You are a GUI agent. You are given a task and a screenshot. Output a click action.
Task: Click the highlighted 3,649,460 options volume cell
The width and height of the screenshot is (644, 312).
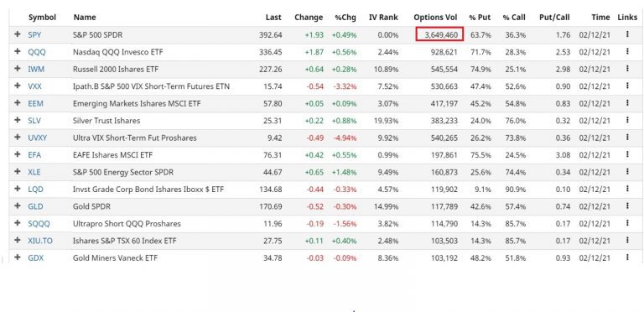(440, 34)
